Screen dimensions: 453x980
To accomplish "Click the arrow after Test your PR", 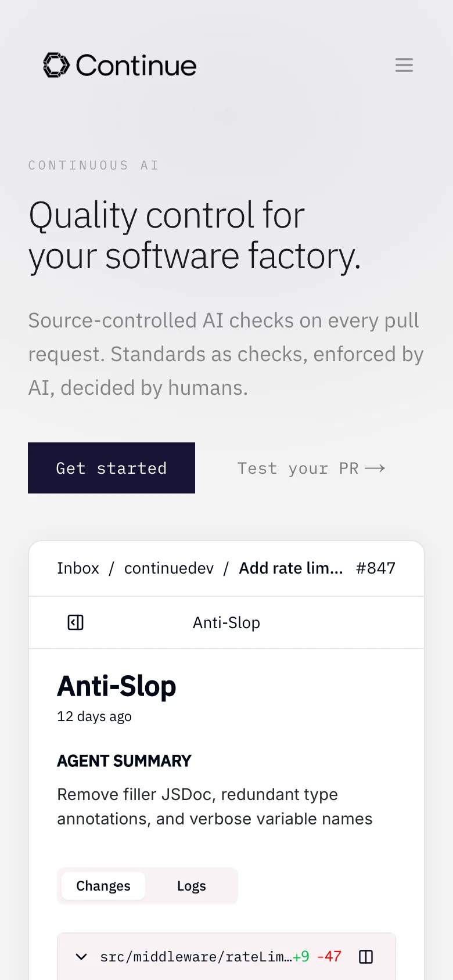I will (x=375, y=469).
